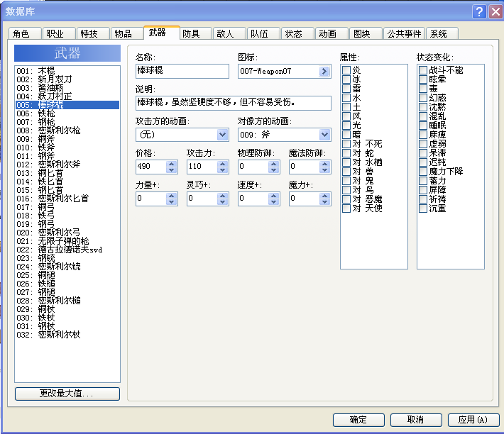Viewport: 504px width, 434px height.
Task: Tick the 对 恶魔 attribute checkbox
Action: 346,199
